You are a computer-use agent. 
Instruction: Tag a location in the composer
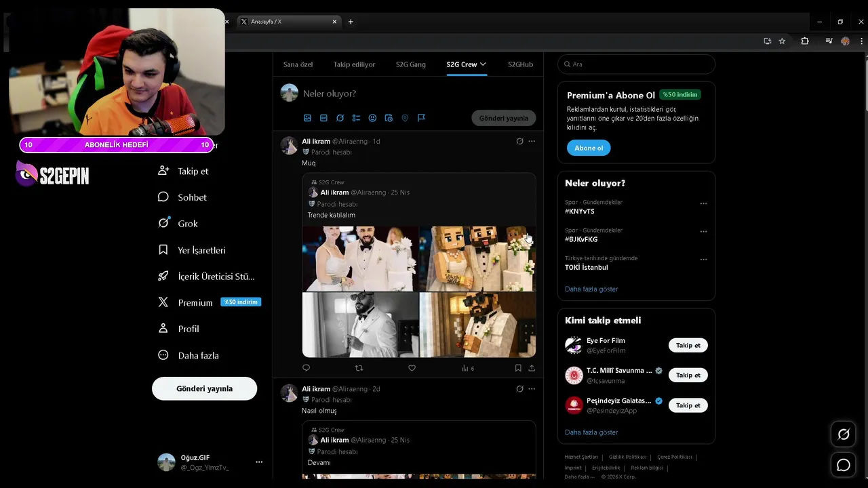click(405, 118)
